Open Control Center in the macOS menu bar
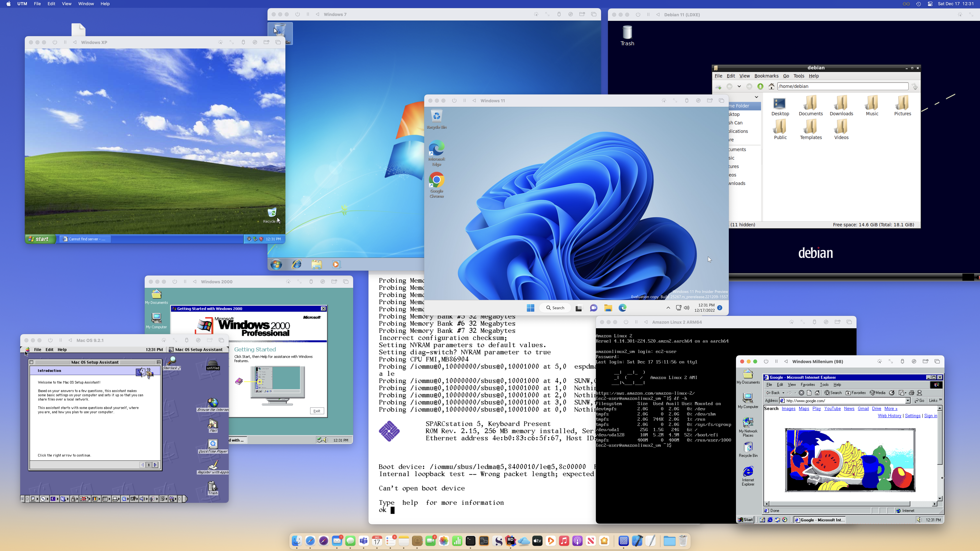This screenshot has height=551, width=980. pos(930,4)
